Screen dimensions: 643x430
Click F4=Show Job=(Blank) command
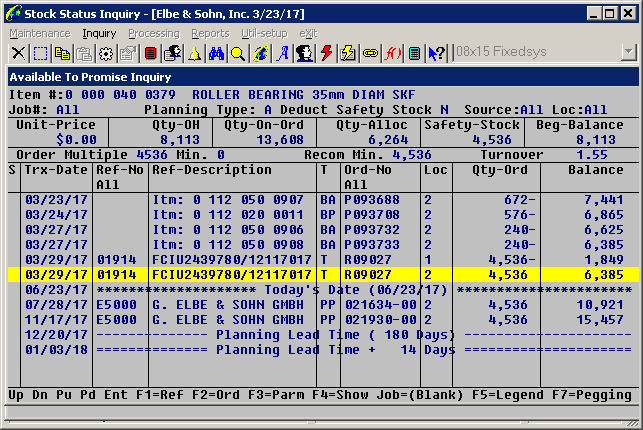388,395
